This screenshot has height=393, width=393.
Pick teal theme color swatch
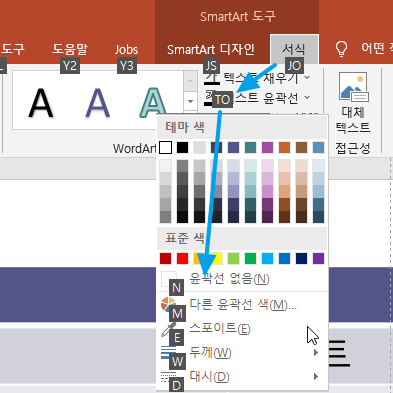click(250, 147)
